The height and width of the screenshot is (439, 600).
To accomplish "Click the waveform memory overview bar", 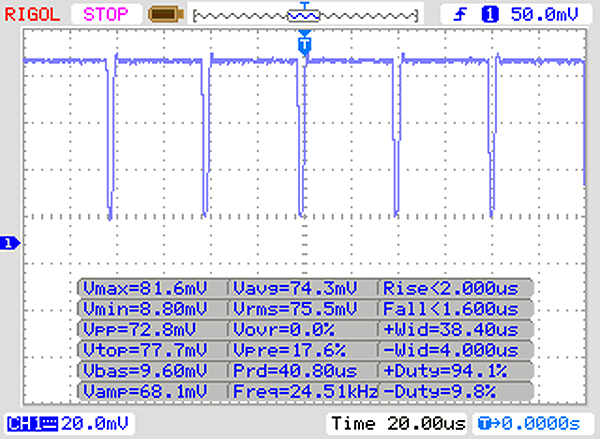I will (305, 15).
